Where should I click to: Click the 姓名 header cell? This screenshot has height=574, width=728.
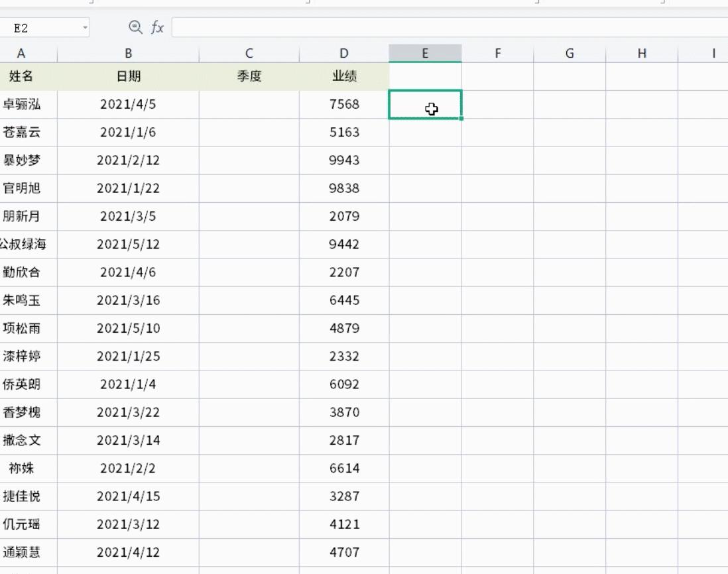[28, 77]
